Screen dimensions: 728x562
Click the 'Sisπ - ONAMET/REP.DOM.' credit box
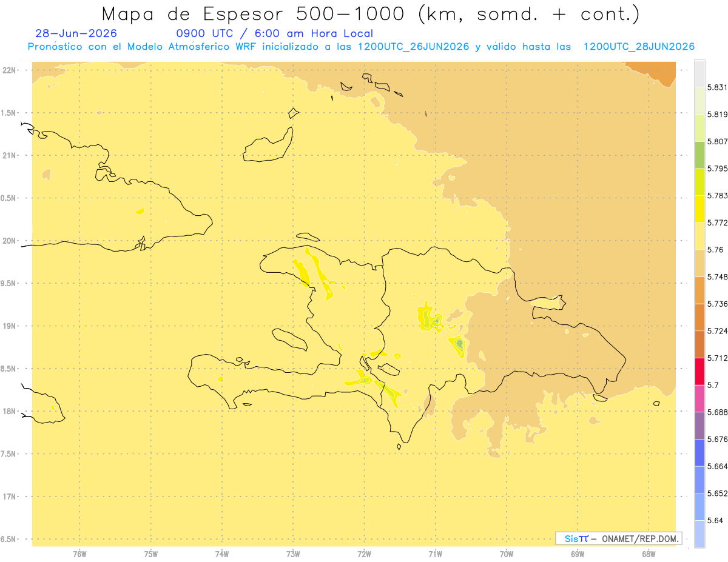[x=619, y=538]
